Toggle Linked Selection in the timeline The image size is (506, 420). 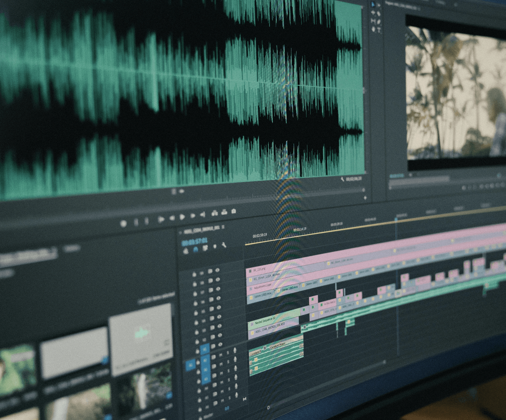coord(205,248)
